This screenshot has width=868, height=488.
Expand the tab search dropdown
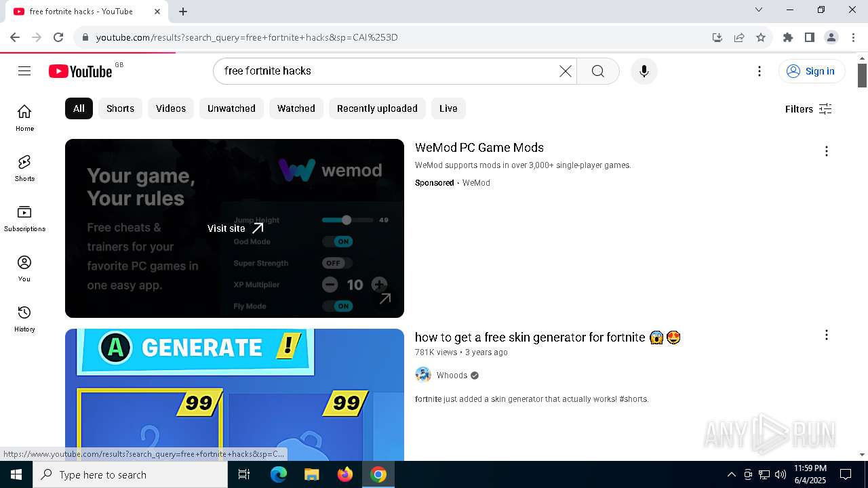pyautogui.click(x=759, y=9)
